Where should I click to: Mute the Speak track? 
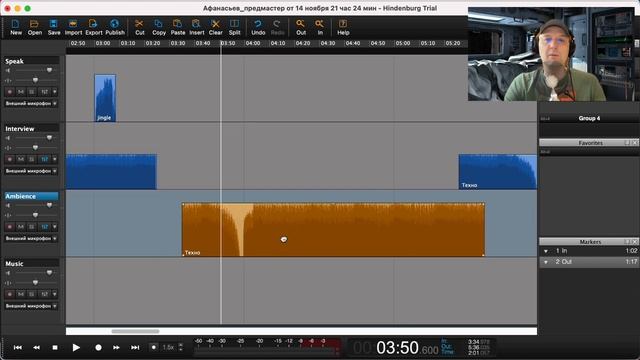[21, 92]
